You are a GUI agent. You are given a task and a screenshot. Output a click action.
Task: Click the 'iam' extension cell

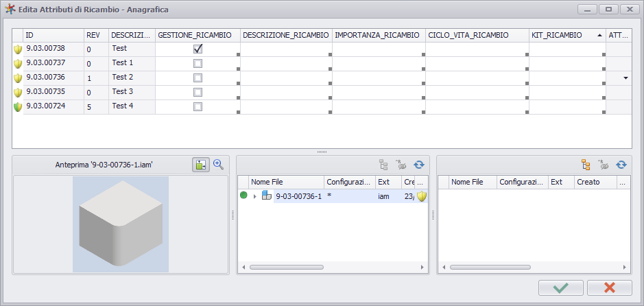click(x=388, y=196)
